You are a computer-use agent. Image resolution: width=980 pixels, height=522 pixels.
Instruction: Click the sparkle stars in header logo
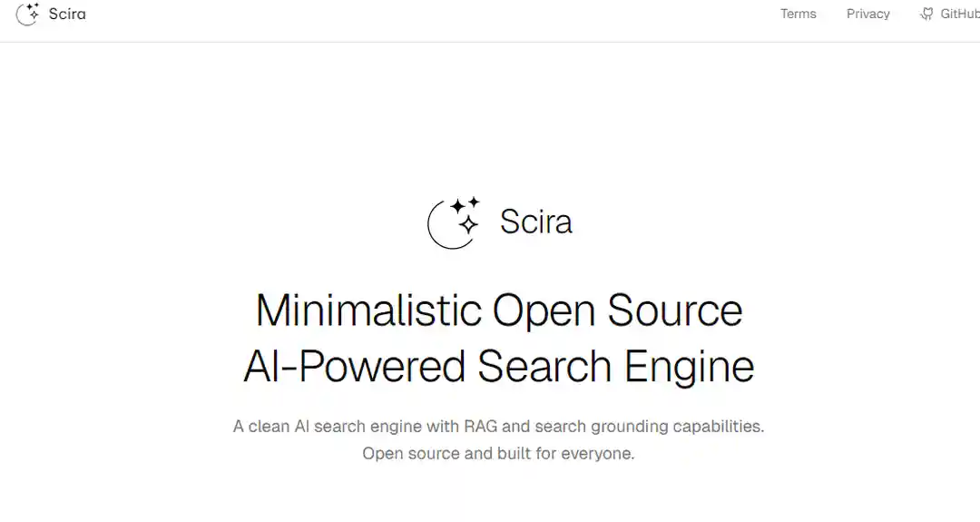click(x=33, y=10)
